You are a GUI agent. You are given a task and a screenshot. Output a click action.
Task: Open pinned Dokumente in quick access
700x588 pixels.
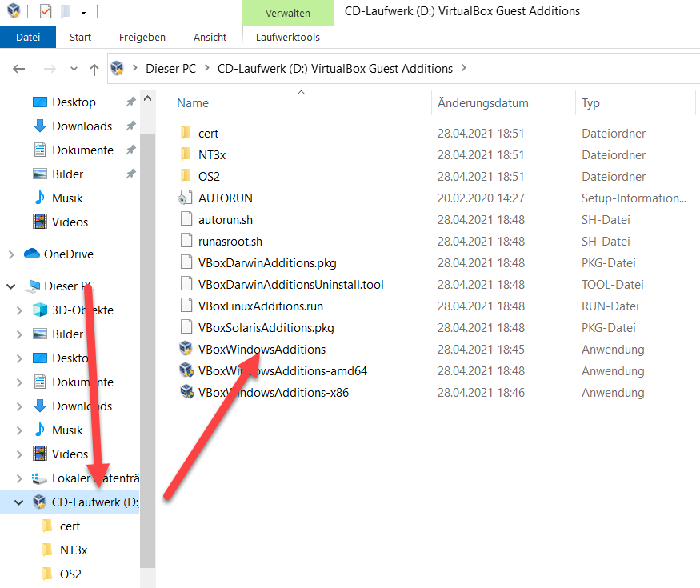(82, 150)
